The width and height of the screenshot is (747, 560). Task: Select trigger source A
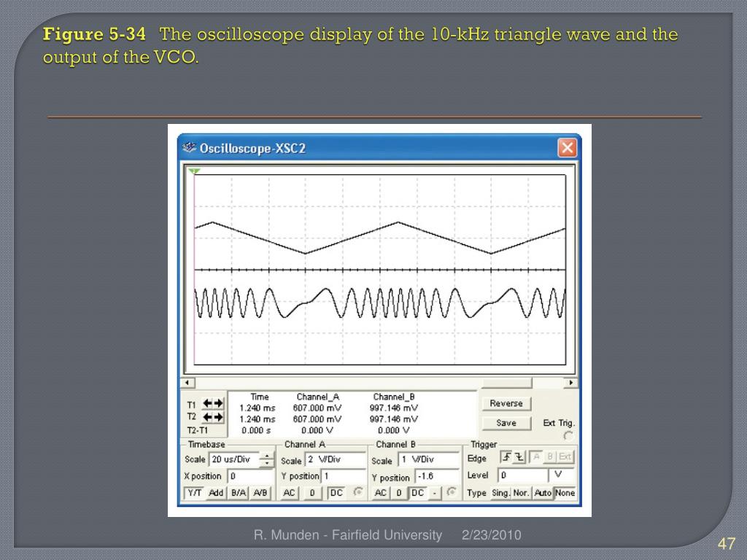(x=536, y=457)
